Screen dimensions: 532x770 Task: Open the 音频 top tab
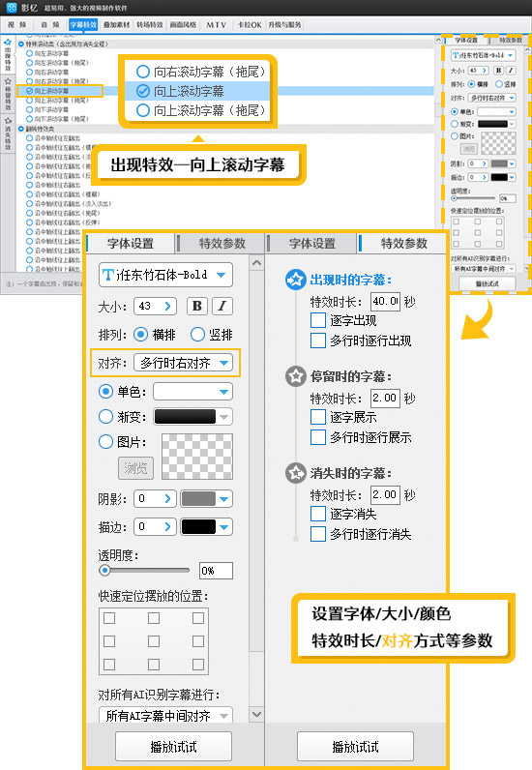pyautogui.click(x=49, y=24)
